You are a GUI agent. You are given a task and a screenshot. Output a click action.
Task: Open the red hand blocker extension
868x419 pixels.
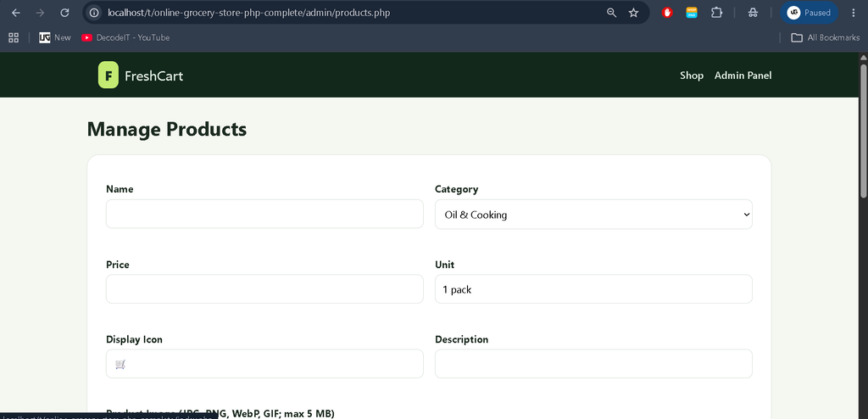pos(667,13)
